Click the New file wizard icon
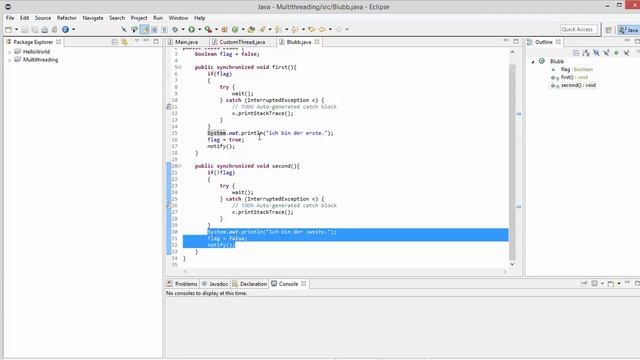This screenshot has width=640, height=360. [9, 29]
